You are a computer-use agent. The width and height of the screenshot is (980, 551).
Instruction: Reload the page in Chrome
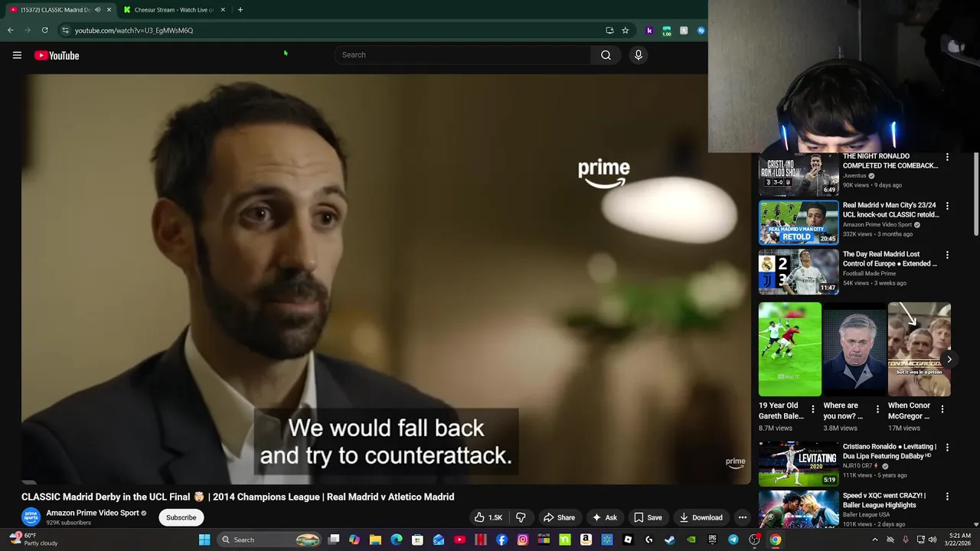[x=44, y=31]
